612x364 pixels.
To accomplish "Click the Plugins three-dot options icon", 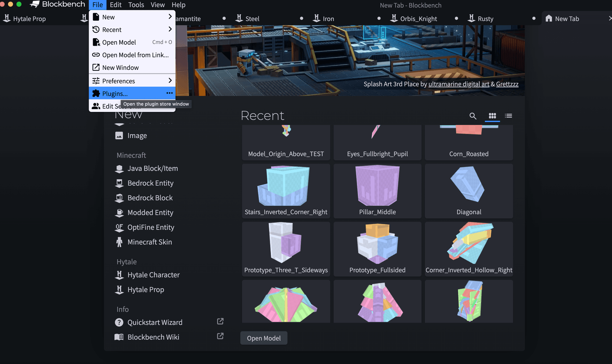I will (x=169, y=93).
